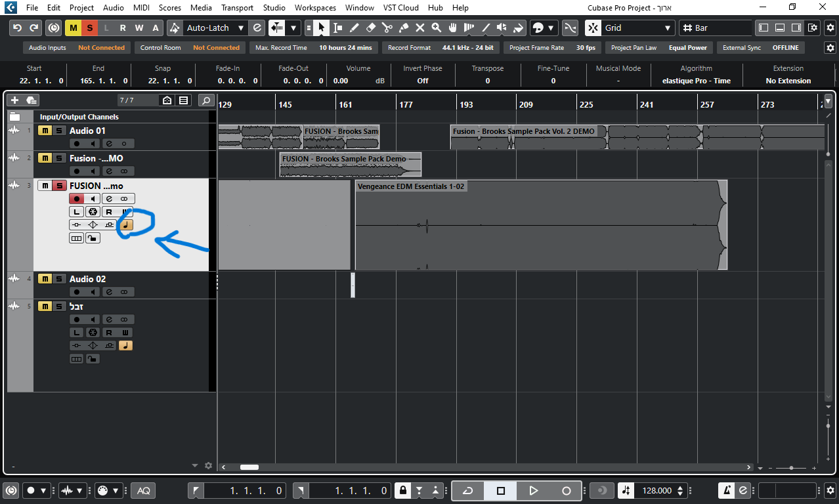Open the color palette dropdown arrow
This screenshot has width=839, height=504.
(550, 28)
